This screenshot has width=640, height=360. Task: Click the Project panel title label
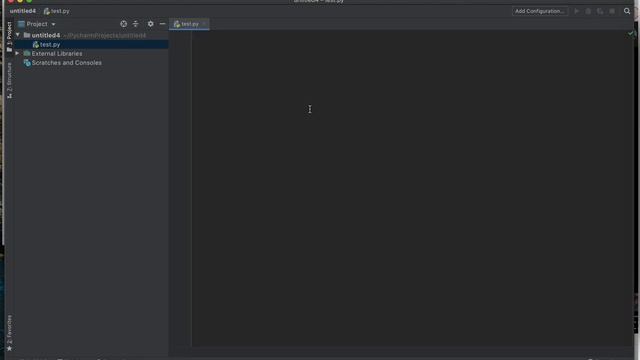click(x=37, y=24)
